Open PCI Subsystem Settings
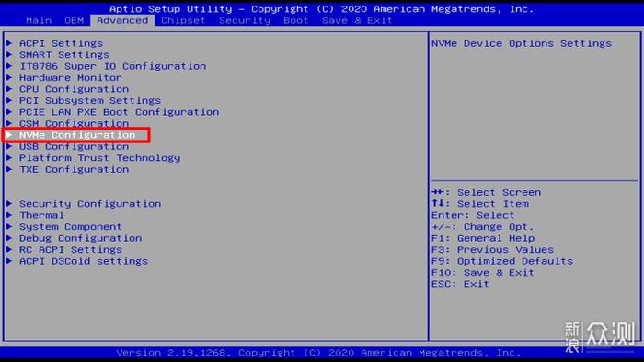This screenshot has width=644, height=362. [x=90, y=101]
